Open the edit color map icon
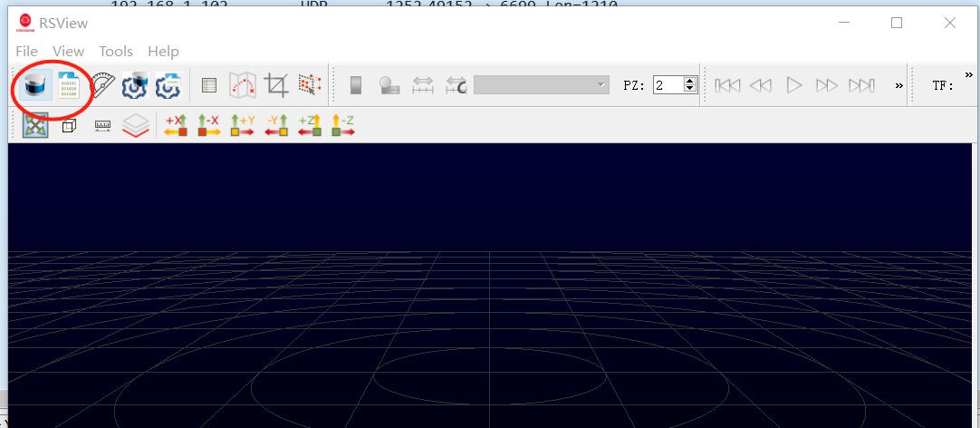 390,86
